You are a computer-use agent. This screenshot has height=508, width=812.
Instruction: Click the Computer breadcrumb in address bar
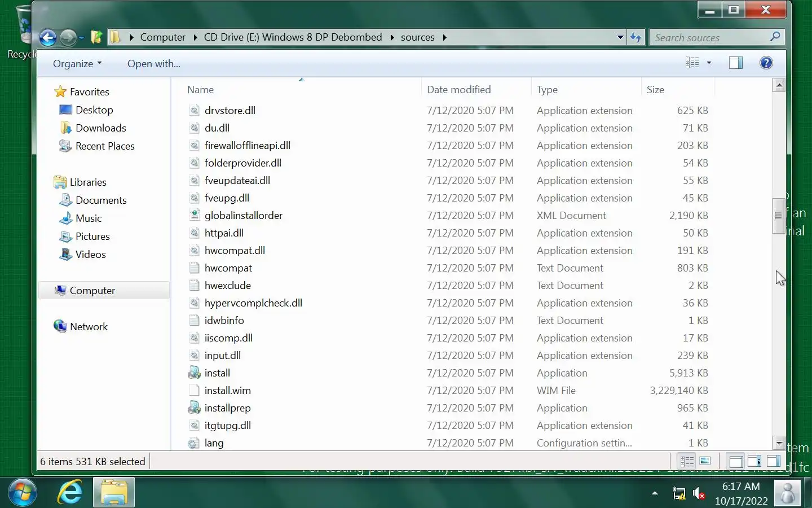click(x=162, y=37)
